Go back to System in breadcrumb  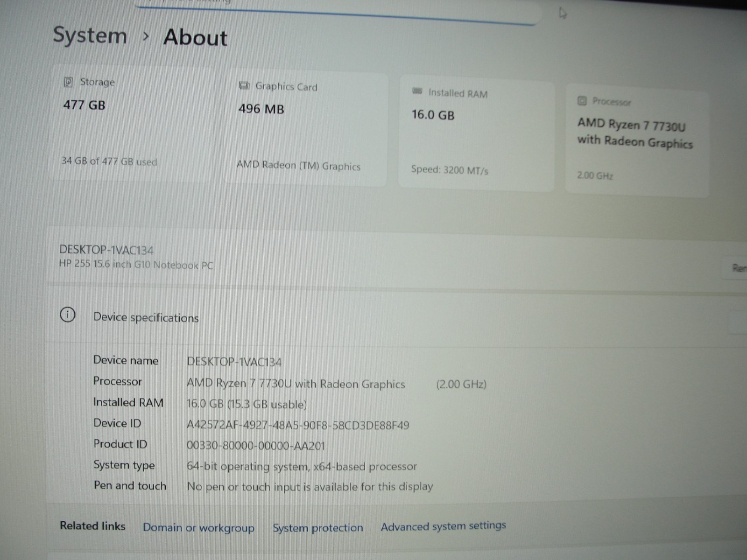(x=90, y=35)
